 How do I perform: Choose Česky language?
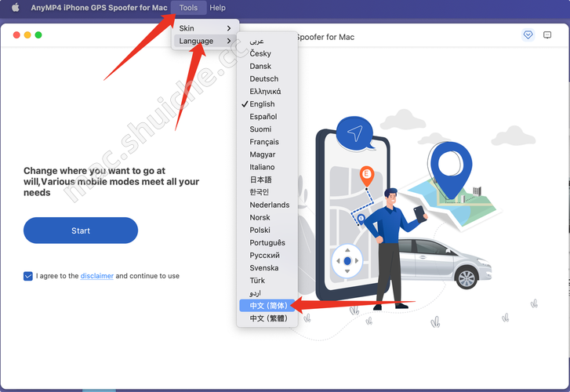coord(267,53)
